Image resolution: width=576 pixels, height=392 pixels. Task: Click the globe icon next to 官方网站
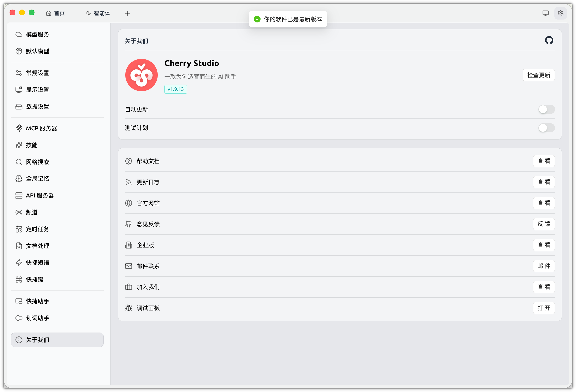[128, 203]
